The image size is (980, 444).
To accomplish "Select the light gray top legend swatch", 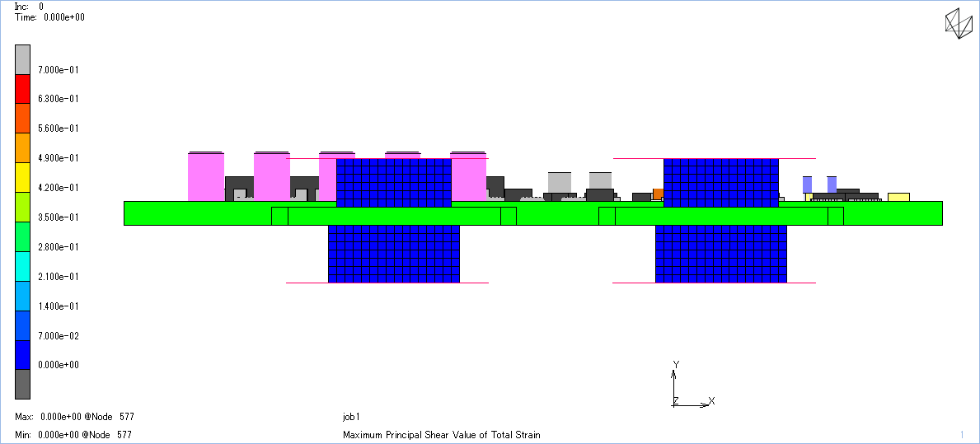I will pyautogui.click(x=22, y=59).
